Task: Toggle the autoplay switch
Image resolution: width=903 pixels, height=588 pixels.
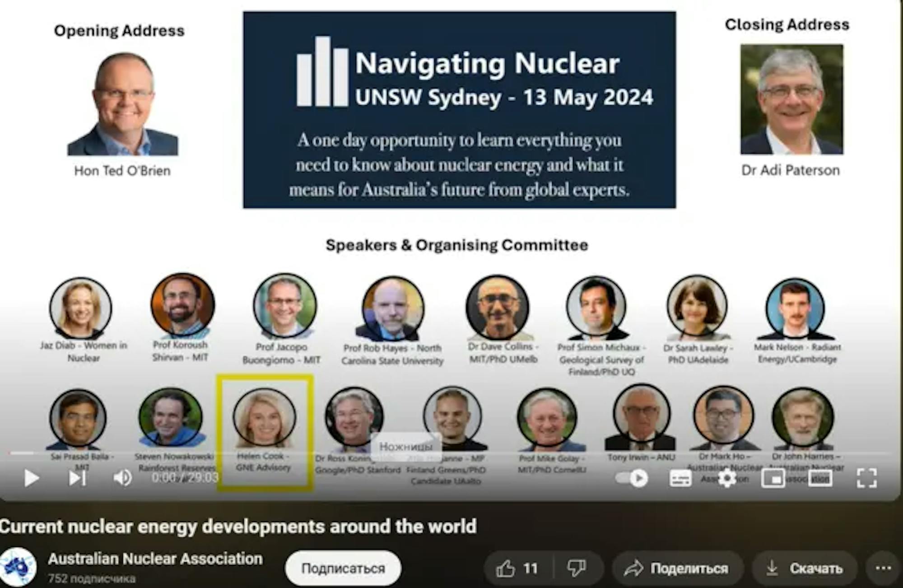Action: point(632,478)
